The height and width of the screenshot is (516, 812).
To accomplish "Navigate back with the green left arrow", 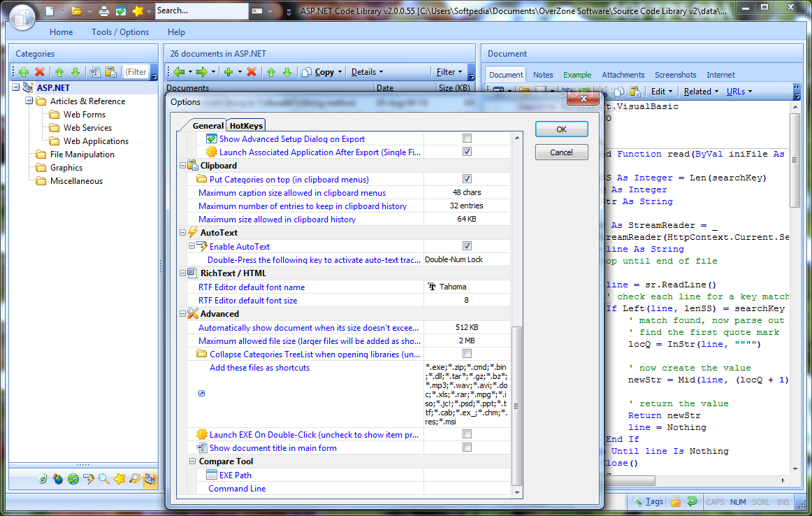I will click(x=180, y=72).
